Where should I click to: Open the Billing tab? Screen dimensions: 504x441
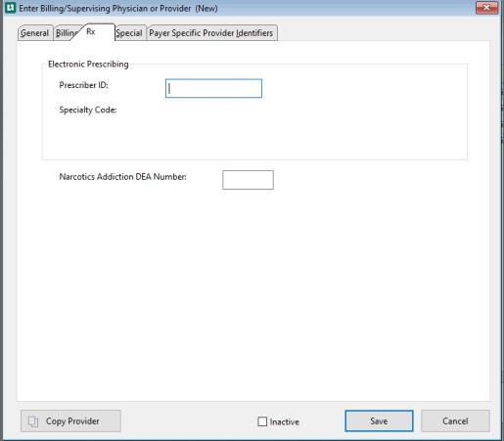[x=65, y=33]
